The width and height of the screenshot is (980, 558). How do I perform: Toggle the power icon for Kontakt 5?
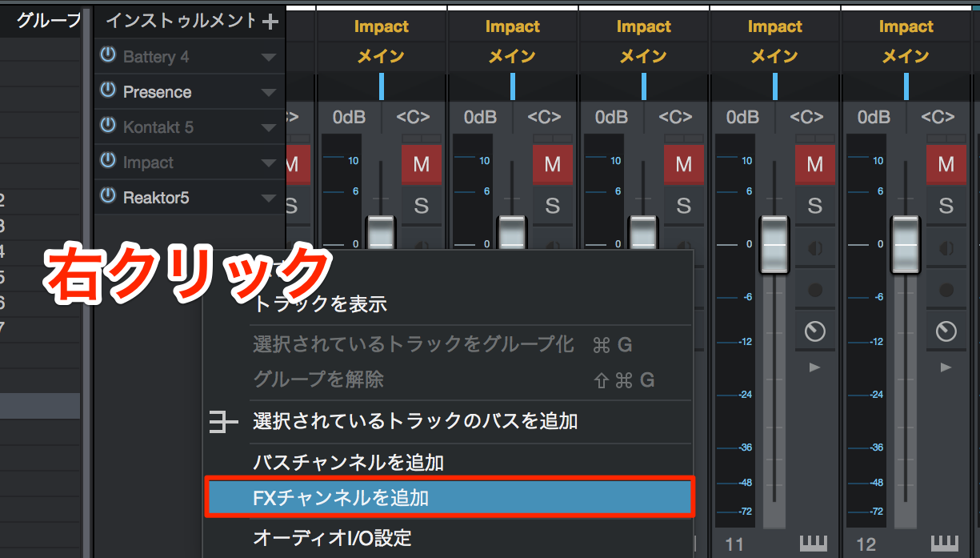(x=108, y=126)
